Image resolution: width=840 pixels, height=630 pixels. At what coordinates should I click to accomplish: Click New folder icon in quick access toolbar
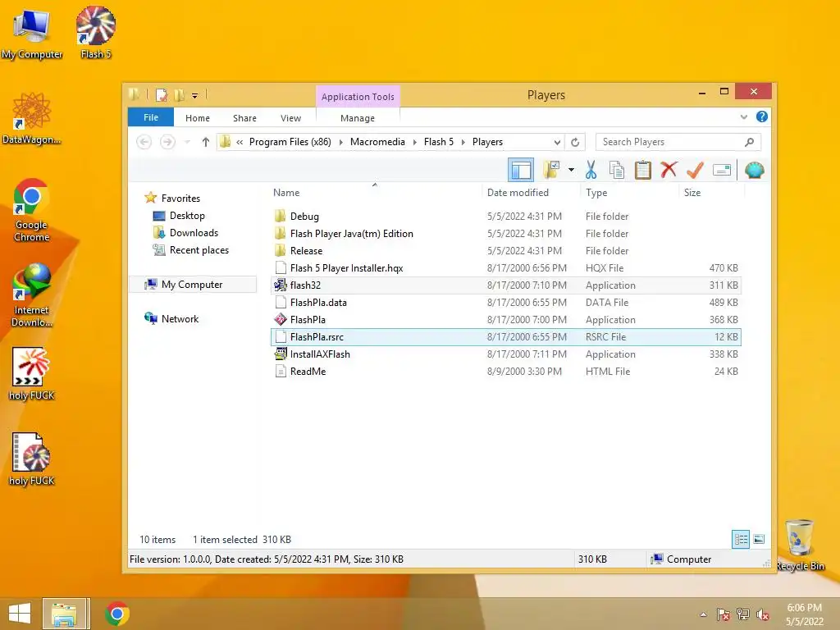179,95
